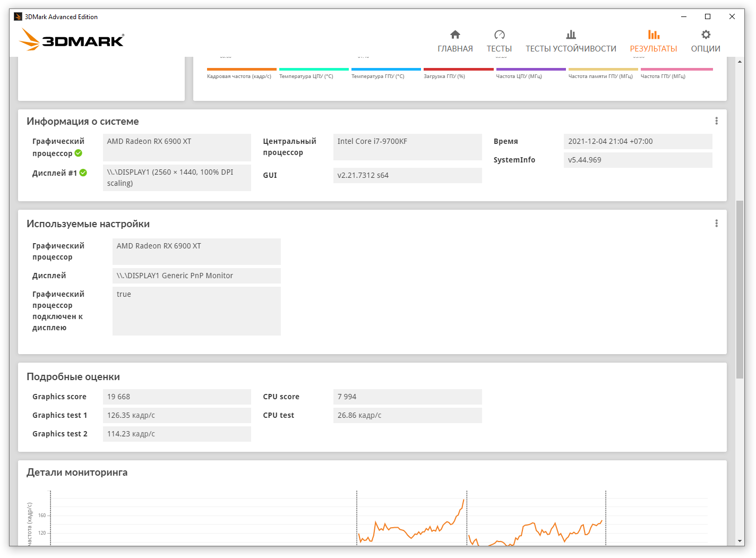This screenshot has height=558, width=756.
Task: Click green checkmark next to Графический процессор
Action: (x=79, y=153)
